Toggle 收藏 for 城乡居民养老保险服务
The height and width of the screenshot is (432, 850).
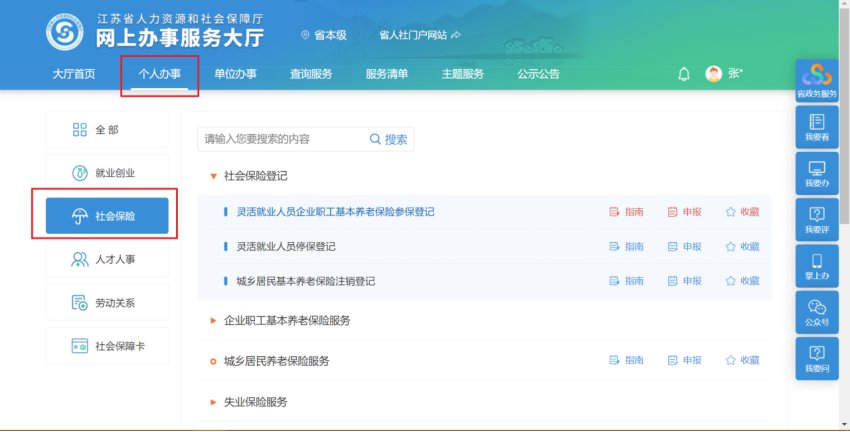pos(742,360)
